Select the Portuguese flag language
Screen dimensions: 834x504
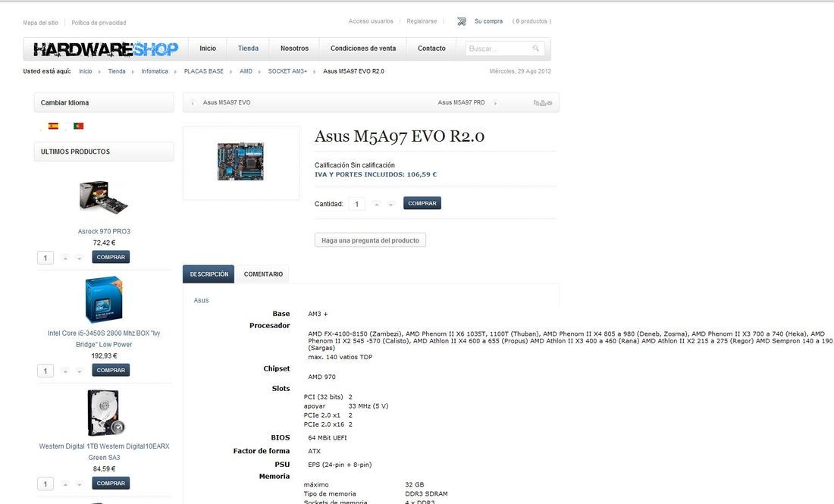[78, 126]
